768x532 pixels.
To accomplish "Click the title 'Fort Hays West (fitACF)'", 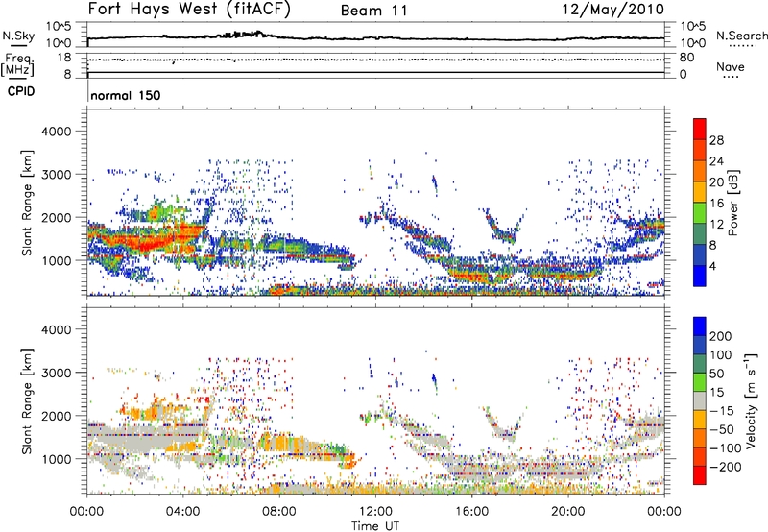I will [189, 10].
